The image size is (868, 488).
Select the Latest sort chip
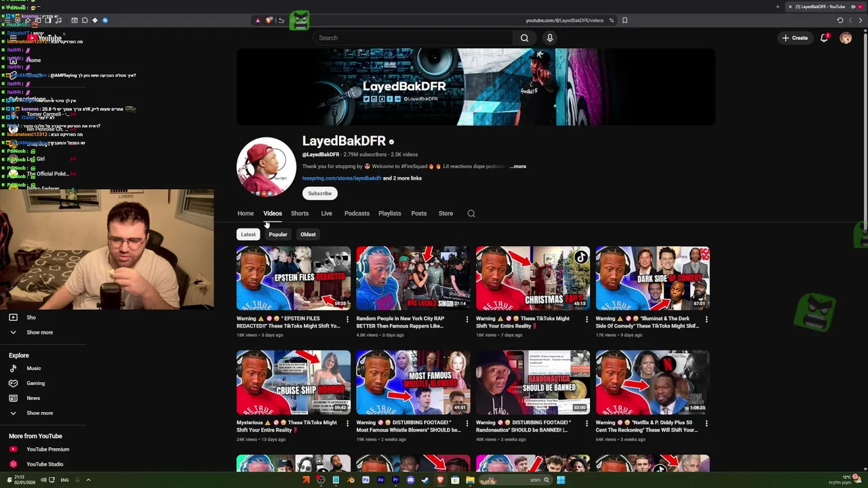click(x=248, y=235)
